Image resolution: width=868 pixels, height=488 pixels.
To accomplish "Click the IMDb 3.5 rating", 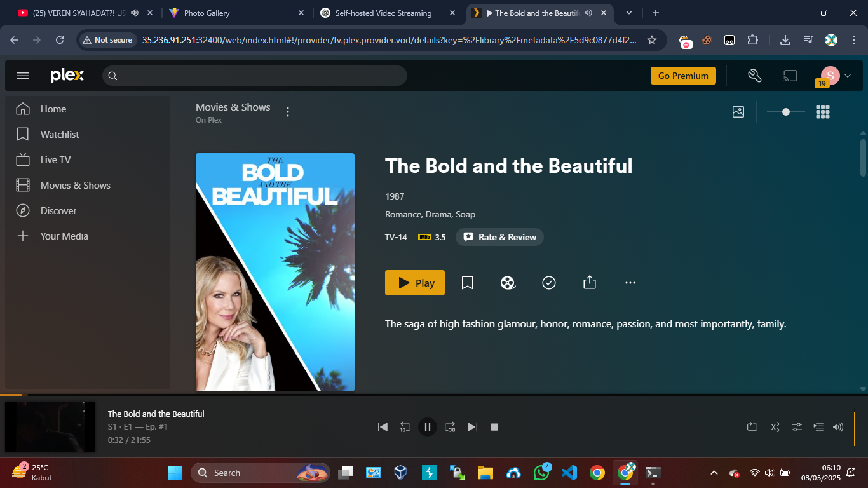I will (431, 238).
